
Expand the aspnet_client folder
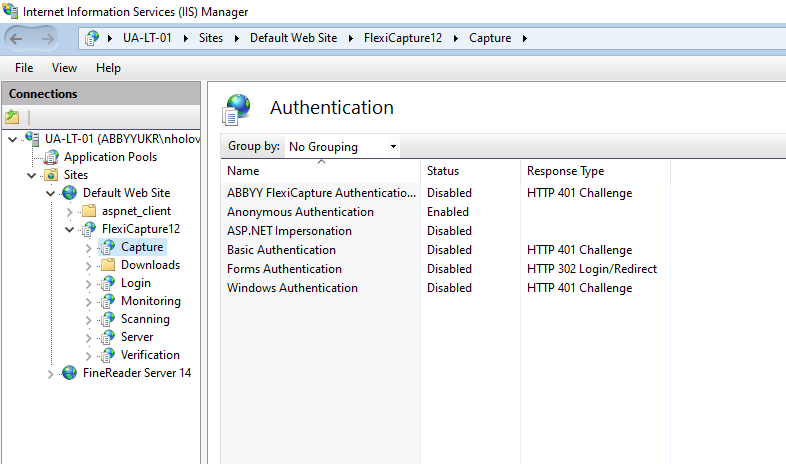point(70,212)
